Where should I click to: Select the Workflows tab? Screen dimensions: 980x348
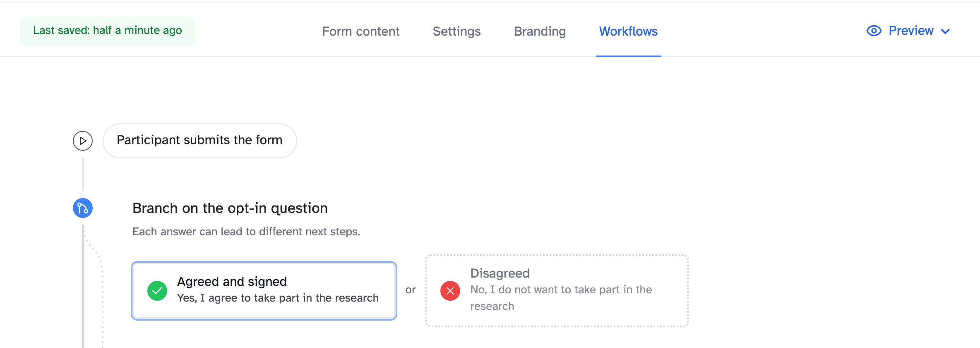pyautogui.click(x=628, y=31)
